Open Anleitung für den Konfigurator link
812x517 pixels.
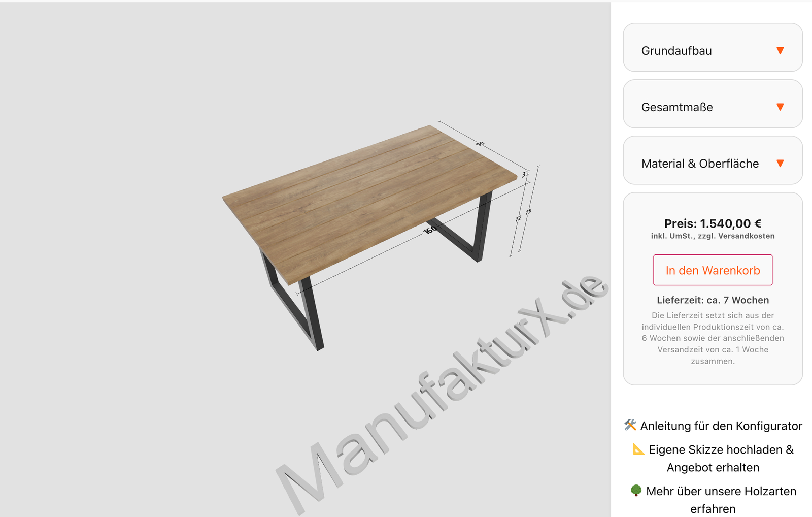pyautogui.click(x=721, y=426)
